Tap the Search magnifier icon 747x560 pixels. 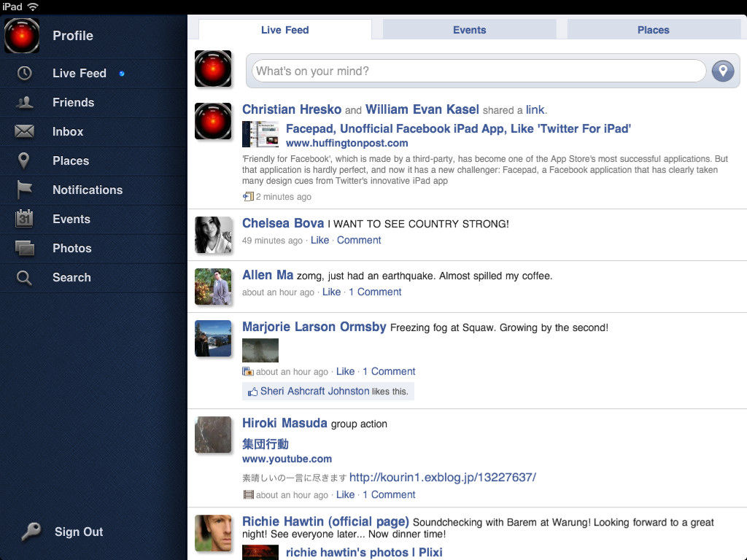click(24, 278)
